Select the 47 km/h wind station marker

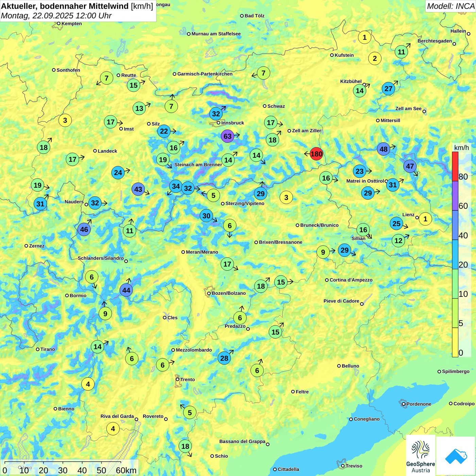coord(410,166)
